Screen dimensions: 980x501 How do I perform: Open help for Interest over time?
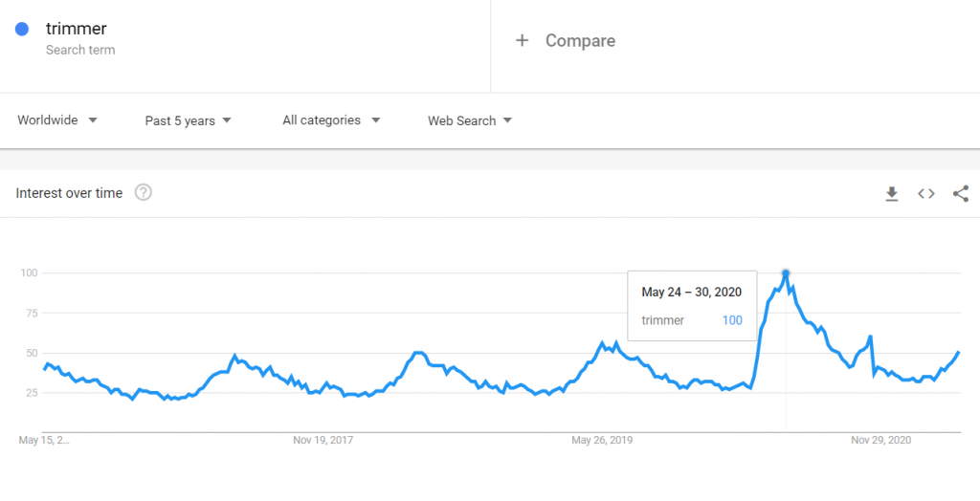(x=144, y=193)
